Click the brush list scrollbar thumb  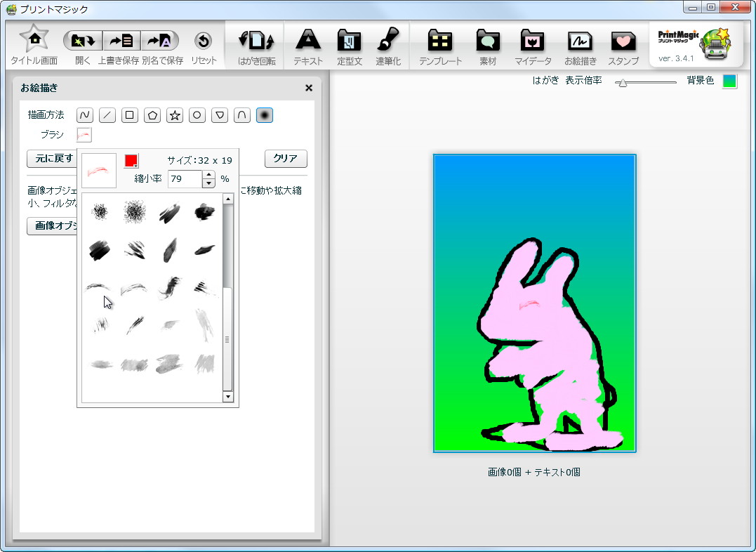tap(227, 339)
